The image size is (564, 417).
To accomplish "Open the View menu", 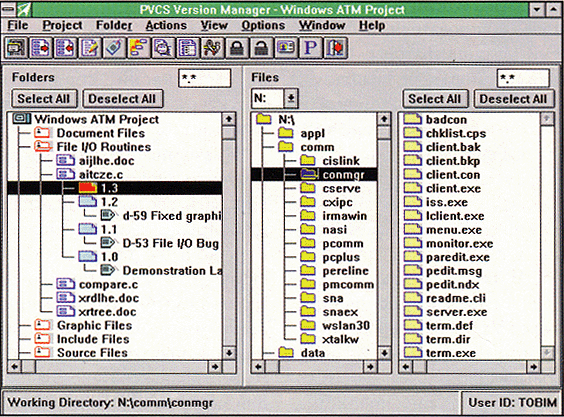I will click(214, 25).
